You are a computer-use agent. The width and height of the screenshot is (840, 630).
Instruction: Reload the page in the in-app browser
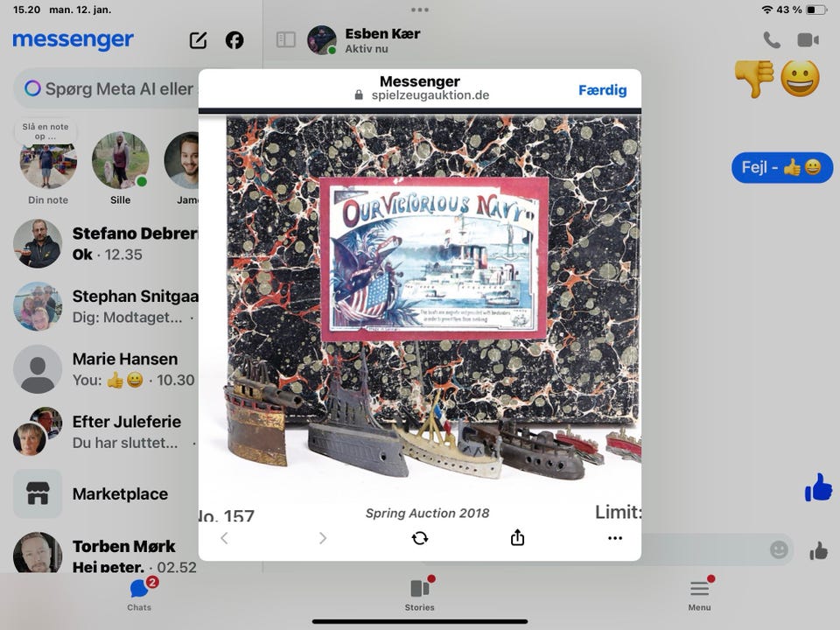[x=420, y=538]
